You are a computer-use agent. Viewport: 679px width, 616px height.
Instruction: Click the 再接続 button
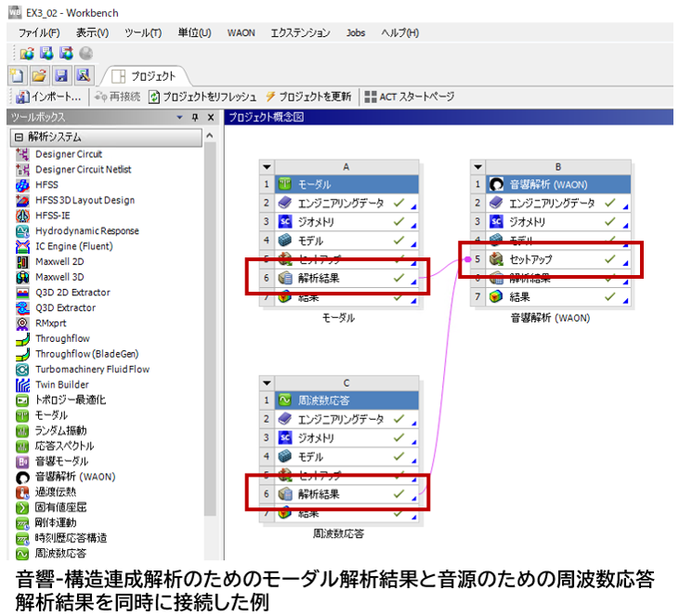(x=117, y=97)
